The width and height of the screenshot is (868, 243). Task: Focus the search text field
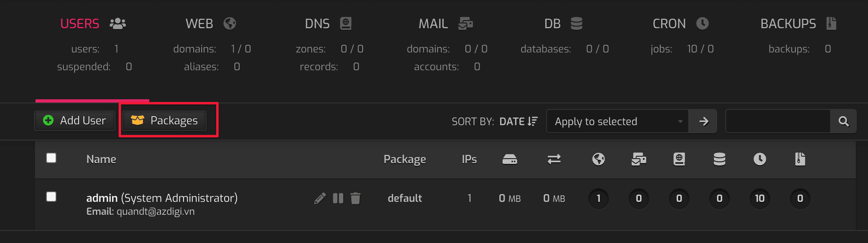(777, 121)
